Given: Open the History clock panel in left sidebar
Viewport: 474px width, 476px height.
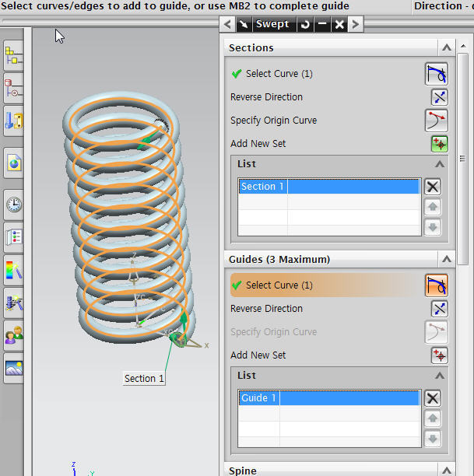Looking at the screenshot, I should click(x=14, y=205).
